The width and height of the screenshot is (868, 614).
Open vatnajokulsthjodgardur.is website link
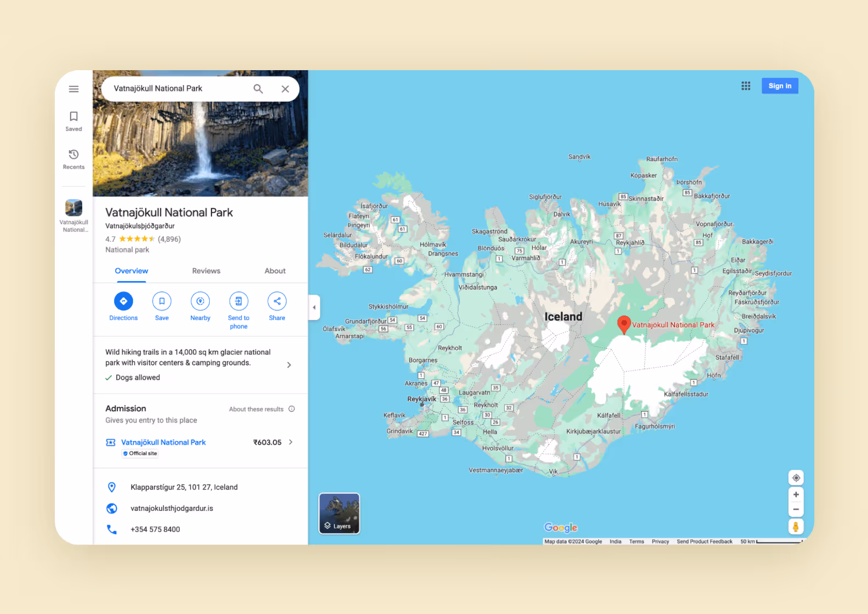point(172,509)
